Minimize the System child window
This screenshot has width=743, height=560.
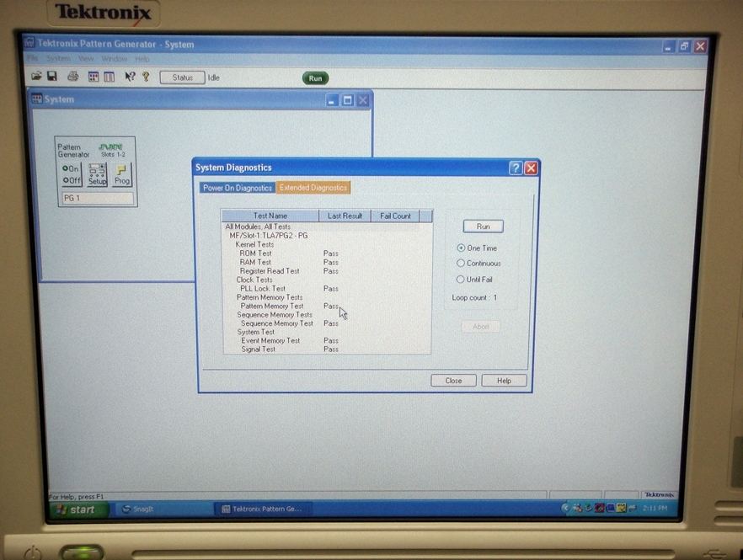[x=332, y=100]
